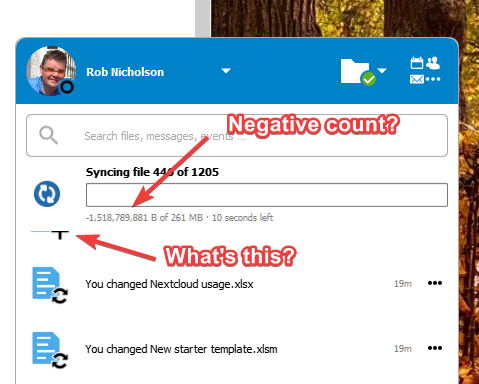Focus the Search files, messages, events field
479x384 pixels.
237,135
